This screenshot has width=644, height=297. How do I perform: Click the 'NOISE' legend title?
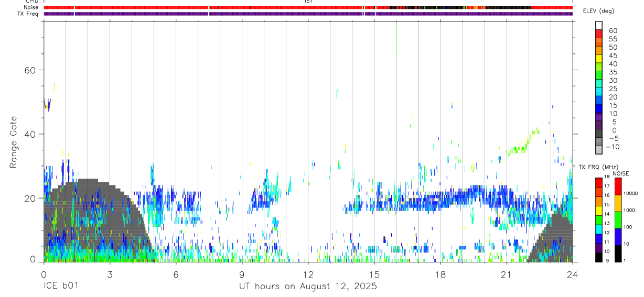[x=621, y=173]
